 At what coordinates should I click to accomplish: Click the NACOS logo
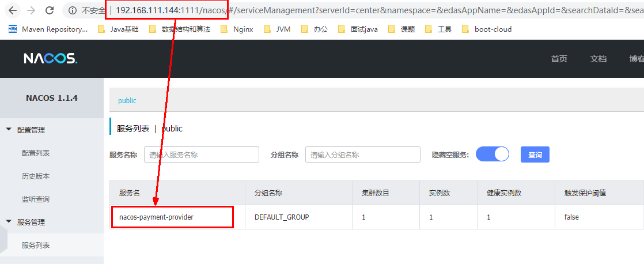click(51, 59)
